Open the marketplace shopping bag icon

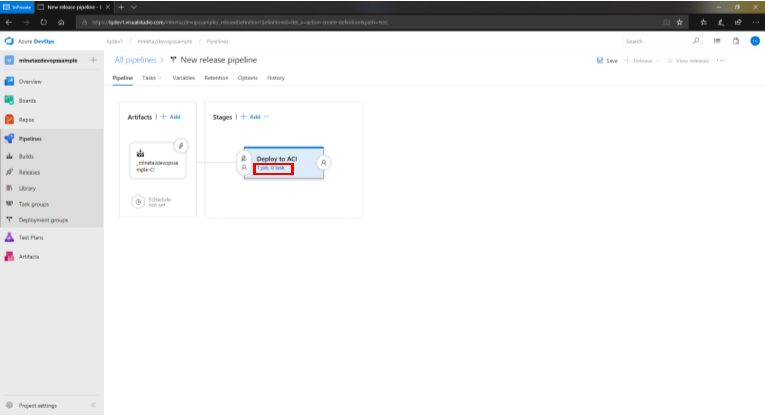[x=736, y=41]
